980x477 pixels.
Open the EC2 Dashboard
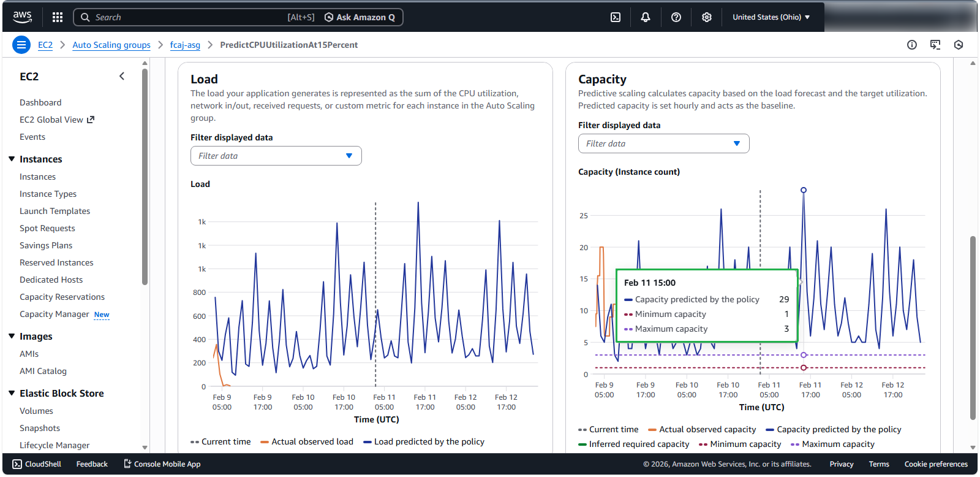tap(40, 102)
